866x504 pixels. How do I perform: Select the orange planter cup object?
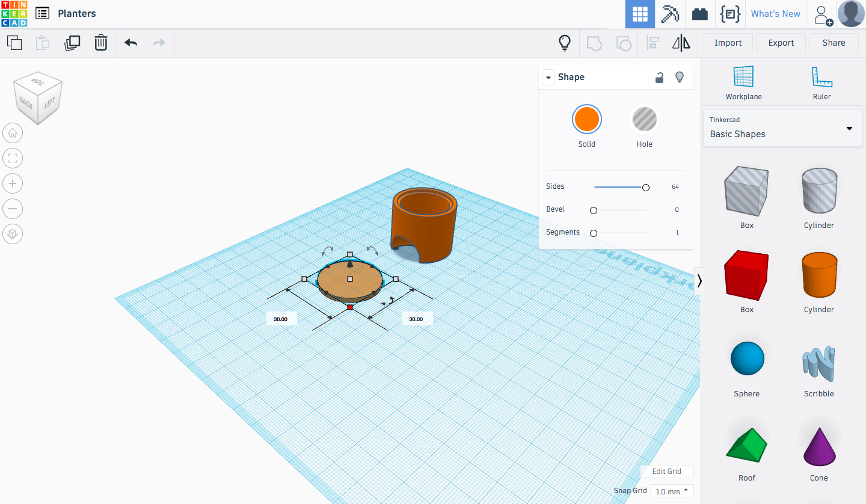click(x=424, y=226)
